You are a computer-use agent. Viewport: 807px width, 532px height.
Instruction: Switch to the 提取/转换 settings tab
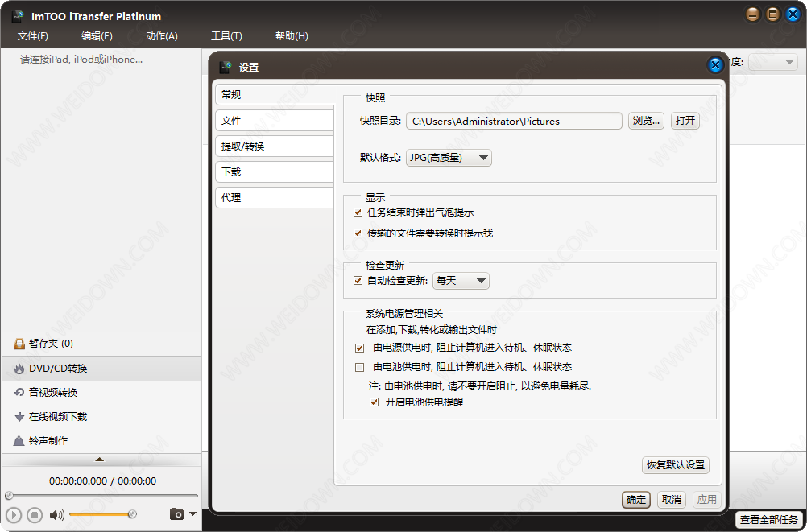pyautogui.click(x=274, y=146)
